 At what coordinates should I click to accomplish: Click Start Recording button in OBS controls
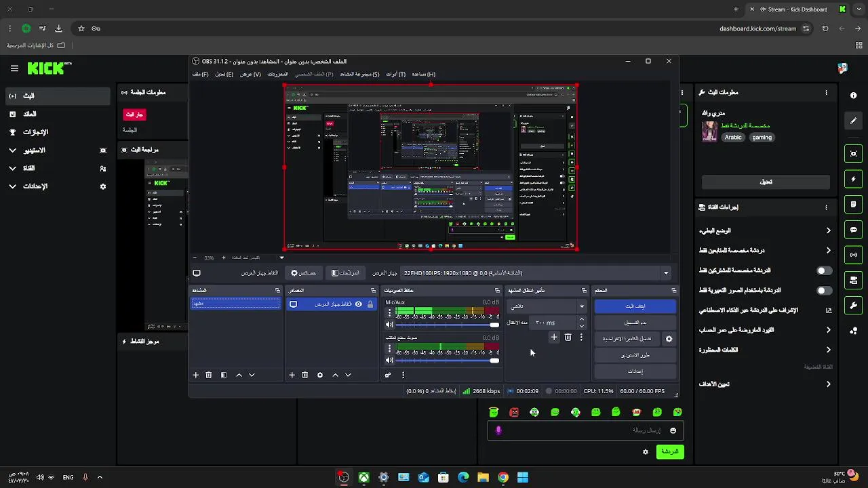[635, 323]
